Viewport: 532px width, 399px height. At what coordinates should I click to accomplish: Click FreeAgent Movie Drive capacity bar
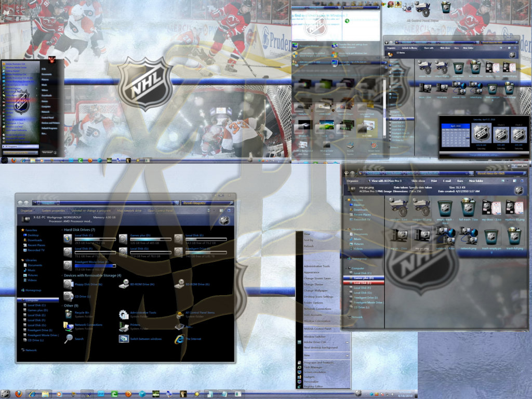[96, 266]
